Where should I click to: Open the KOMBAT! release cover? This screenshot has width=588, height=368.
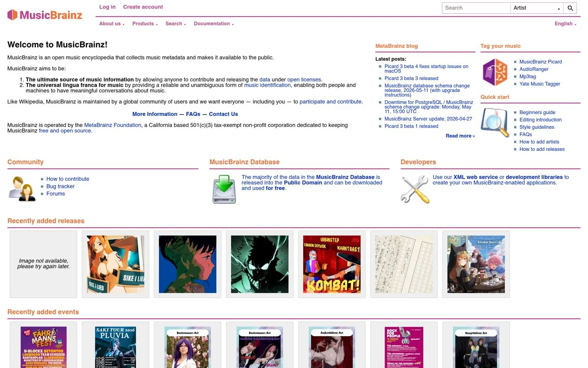coord(332,264)
